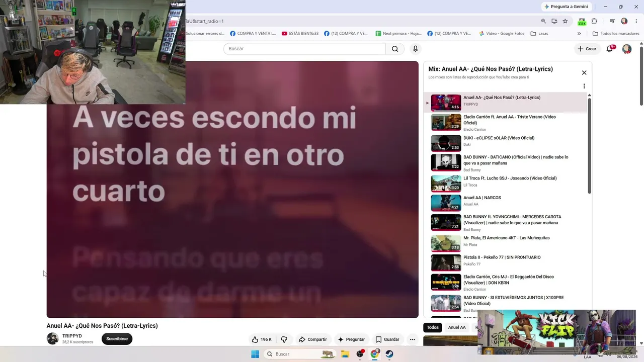Screen dimensions: 644x362
Task: Click the video title below the player
Action: tap(102, 326)
